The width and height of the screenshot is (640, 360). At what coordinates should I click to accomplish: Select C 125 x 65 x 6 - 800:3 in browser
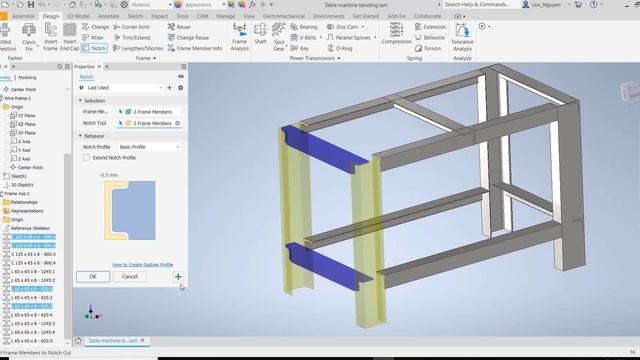(x=33, y=254)
